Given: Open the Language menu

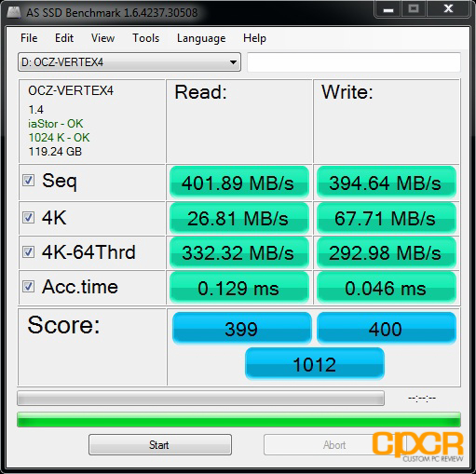Looking at the screenshot, I should pos(201,38).
